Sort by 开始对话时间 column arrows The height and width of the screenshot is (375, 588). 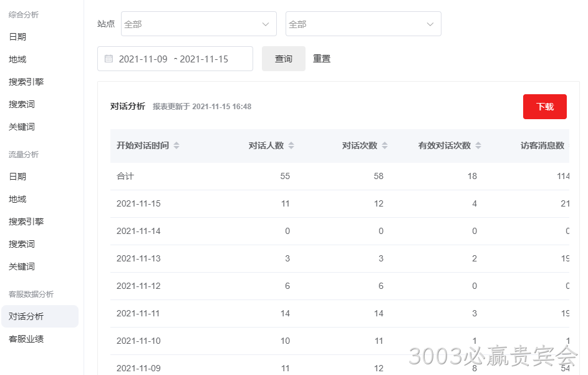[176, 145]
